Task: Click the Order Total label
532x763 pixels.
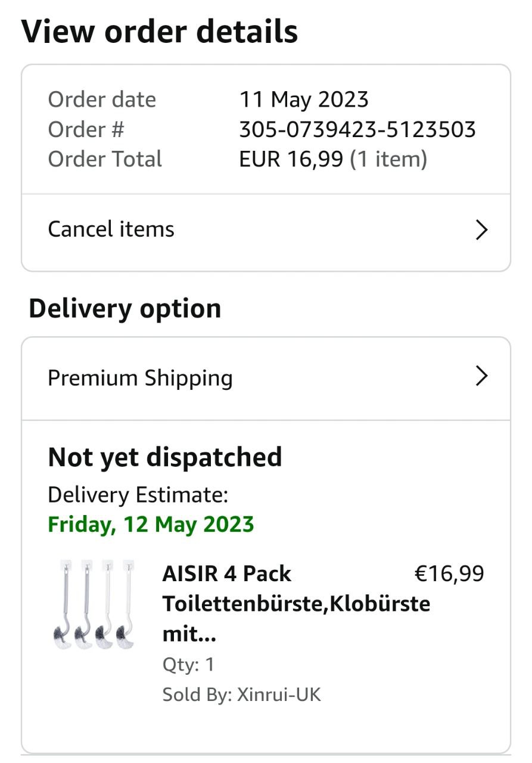Action: (x=105, y=159)
